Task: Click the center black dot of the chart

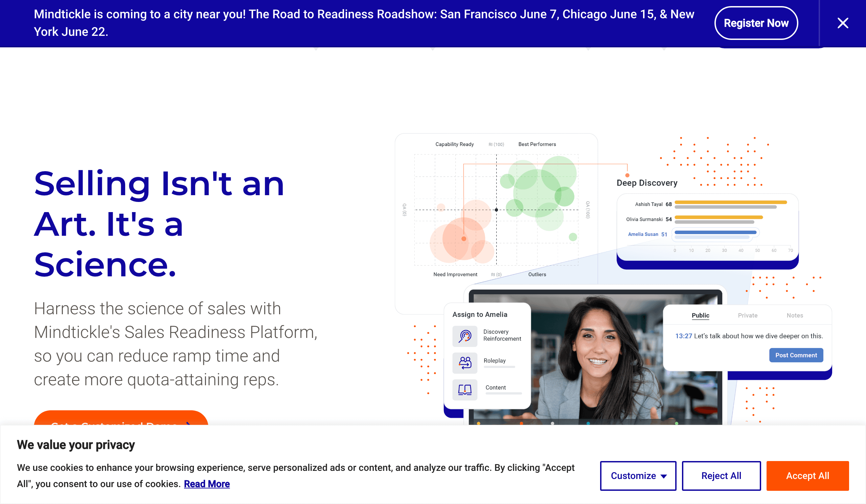Action: pos(496,210)
